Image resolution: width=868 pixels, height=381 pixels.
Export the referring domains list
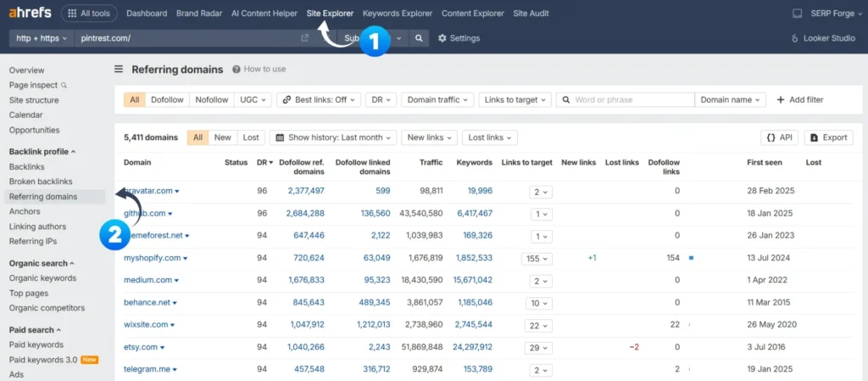coord(829,137)
